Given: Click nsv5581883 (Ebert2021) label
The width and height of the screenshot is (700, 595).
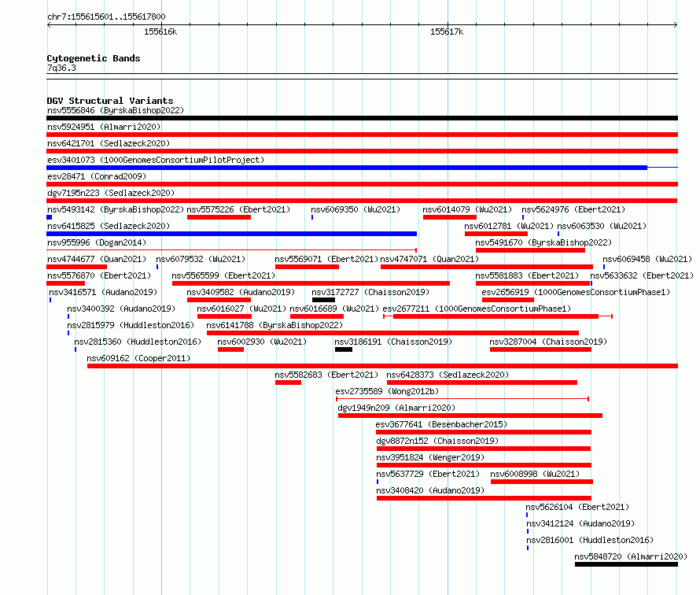Looking at the screenshot, I should pyautogui.click(x=527, y=275).
